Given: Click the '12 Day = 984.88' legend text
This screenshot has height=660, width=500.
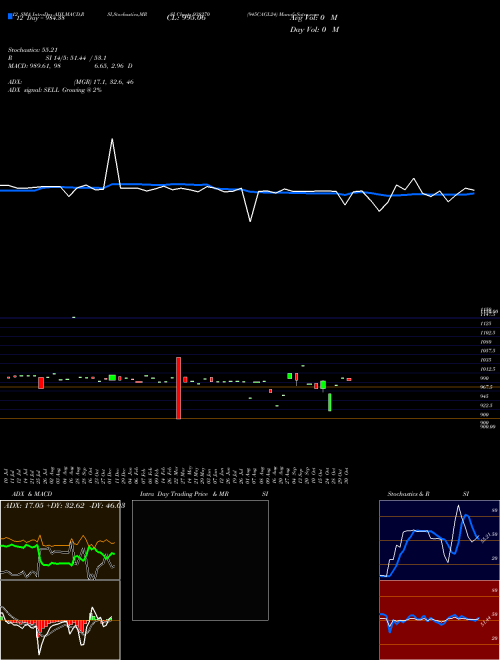Looking at the screenshot, I should point(40,18).
